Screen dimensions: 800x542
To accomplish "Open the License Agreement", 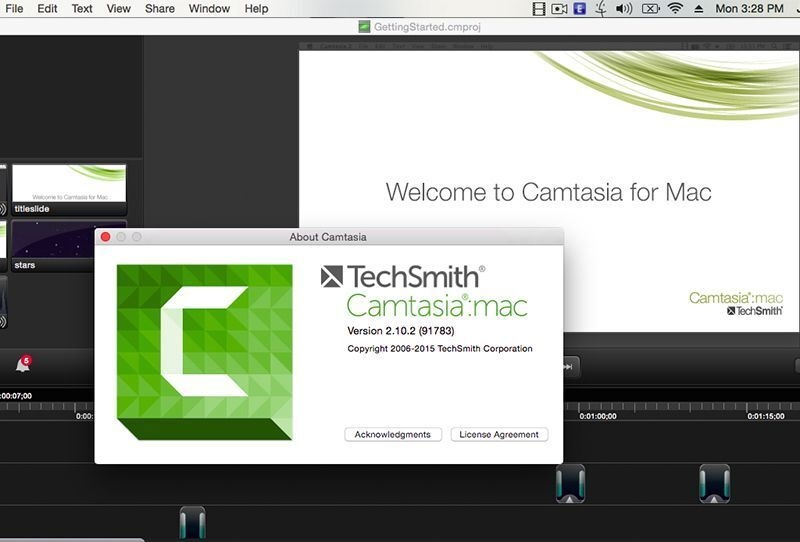I will pos(499,434).
